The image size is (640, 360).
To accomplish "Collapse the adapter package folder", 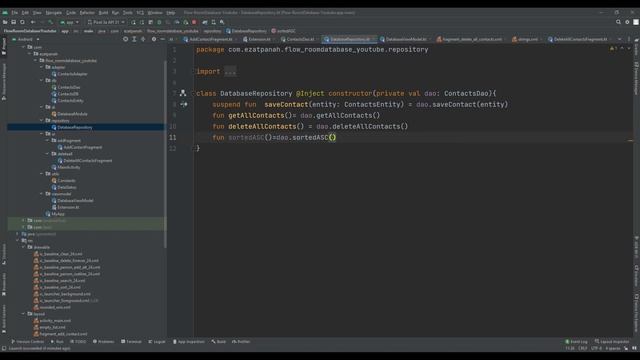I will tap(42, 67).
